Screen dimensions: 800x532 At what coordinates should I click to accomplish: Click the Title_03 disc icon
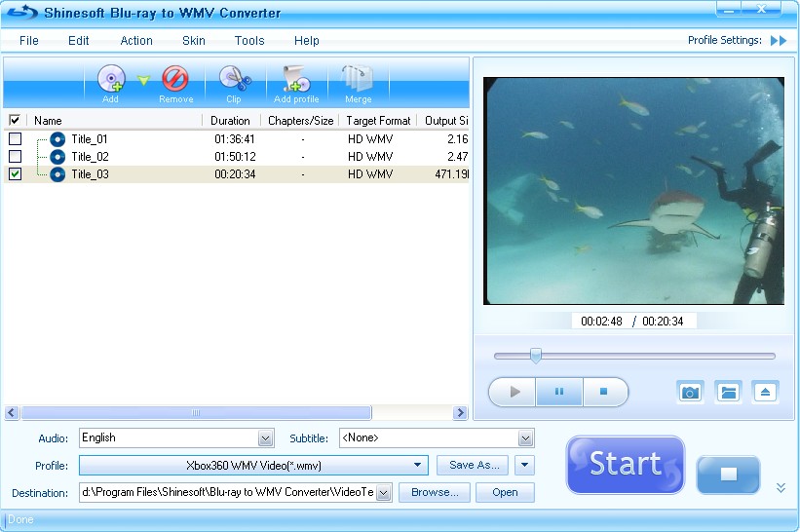point(57,174)
